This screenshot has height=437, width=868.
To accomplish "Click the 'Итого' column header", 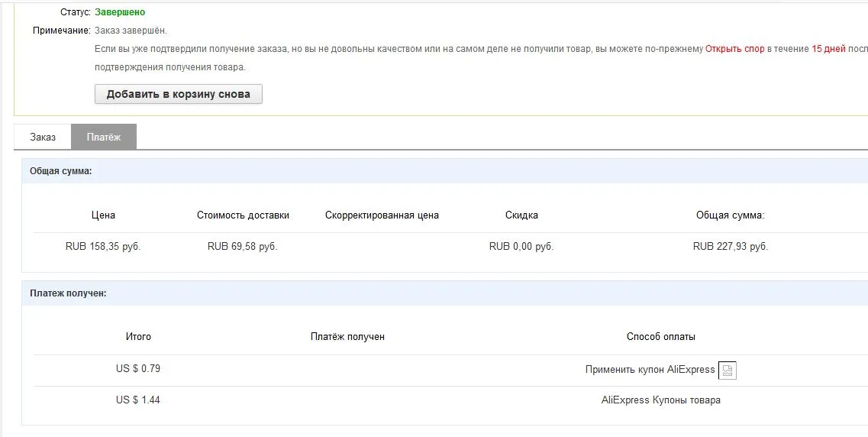I will pos(138,337).
